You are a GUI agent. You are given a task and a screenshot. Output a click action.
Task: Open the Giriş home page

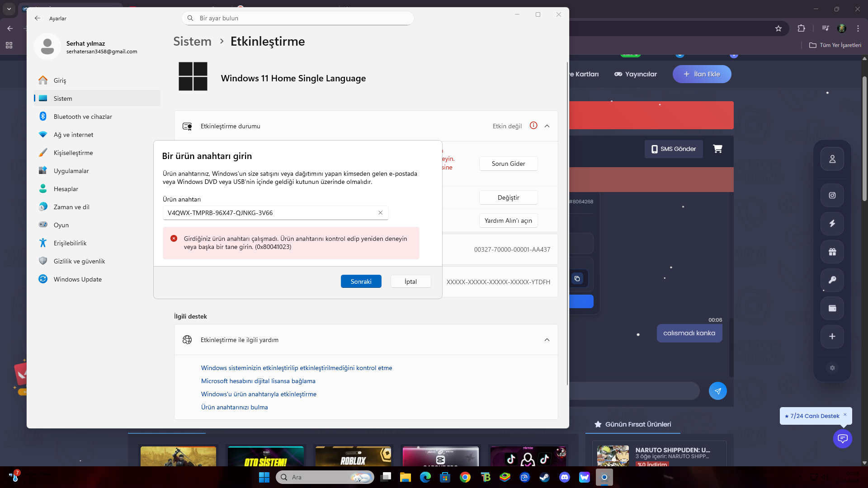point(97,80)
